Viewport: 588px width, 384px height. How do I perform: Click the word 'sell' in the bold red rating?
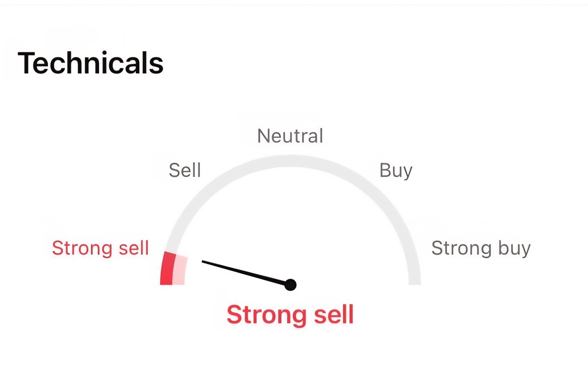coord(327,314)
